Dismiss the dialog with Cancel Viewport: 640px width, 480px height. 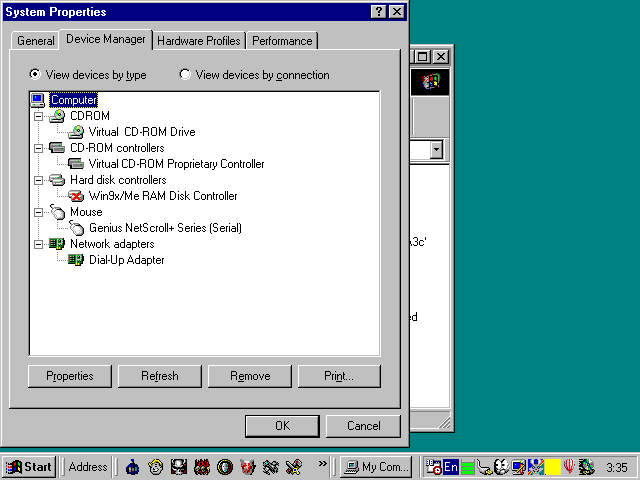click(x=363, y=426)
